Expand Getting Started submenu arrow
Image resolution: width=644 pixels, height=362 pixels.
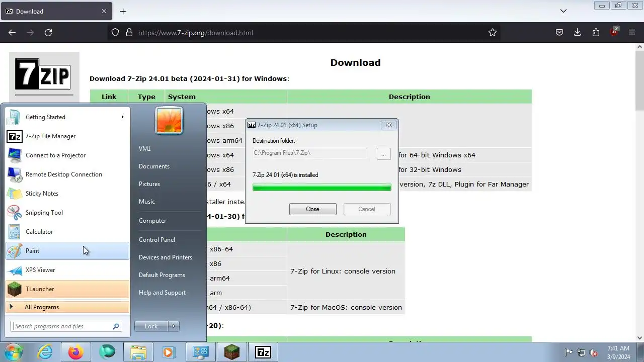coord(122,117)
